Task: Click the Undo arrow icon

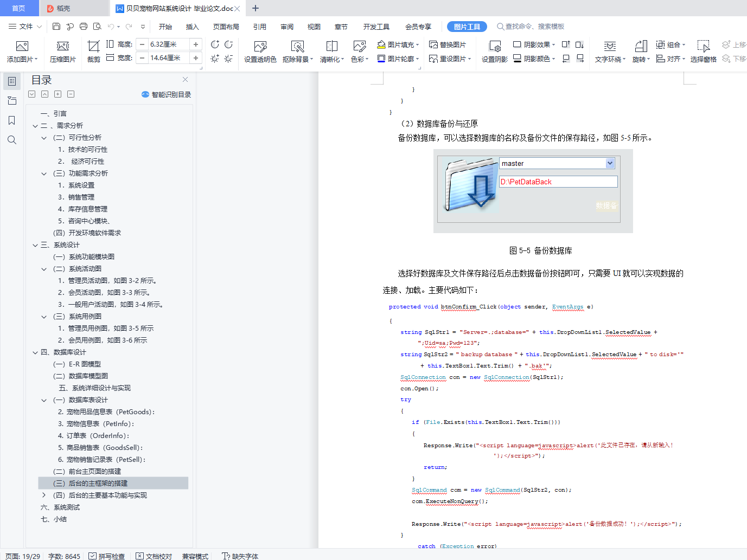Action: 111,26
